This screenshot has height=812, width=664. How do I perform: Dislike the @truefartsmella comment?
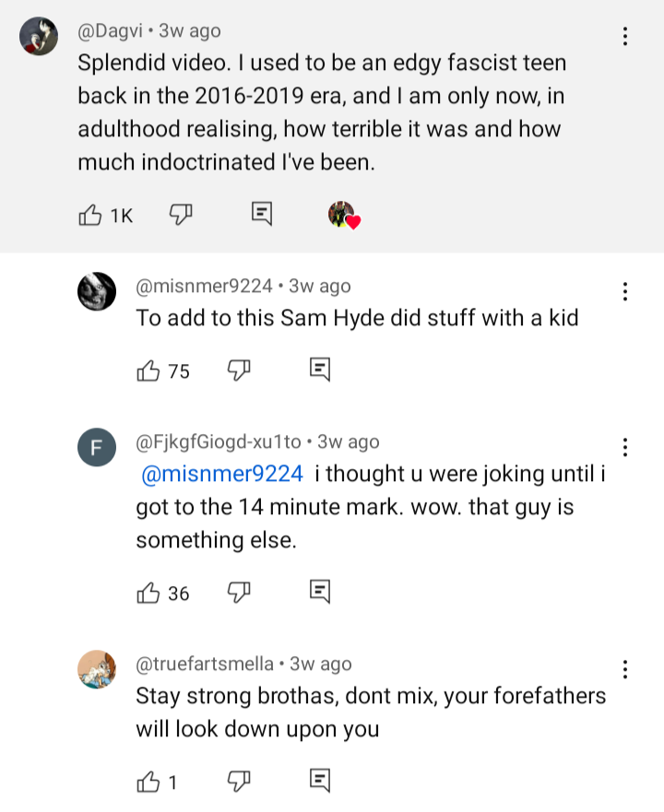coord(238,782)
